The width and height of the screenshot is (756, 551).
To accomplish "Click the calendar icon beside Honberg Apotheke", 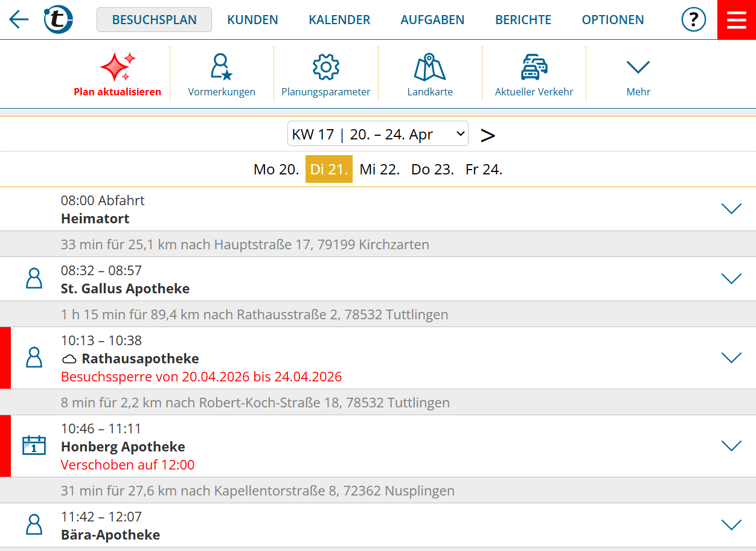I will click(34, 445).
